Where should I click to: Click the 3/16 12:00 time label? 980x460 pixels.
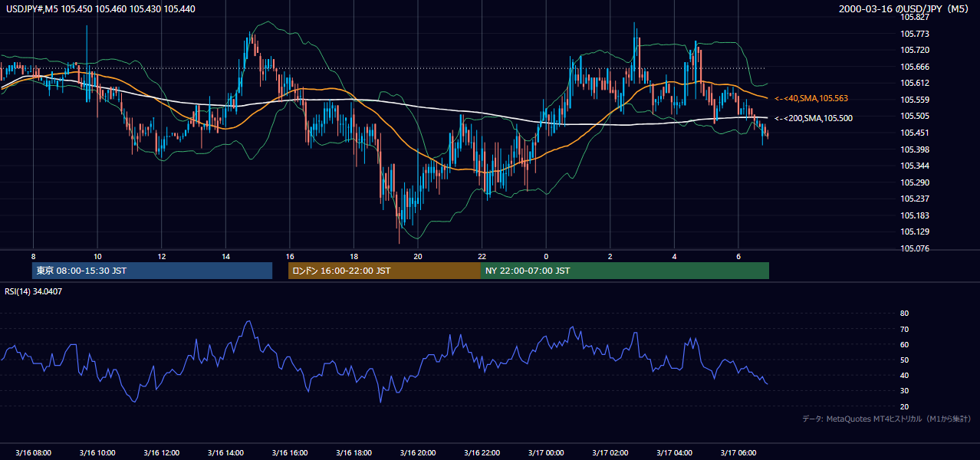[x=161, y=452]
